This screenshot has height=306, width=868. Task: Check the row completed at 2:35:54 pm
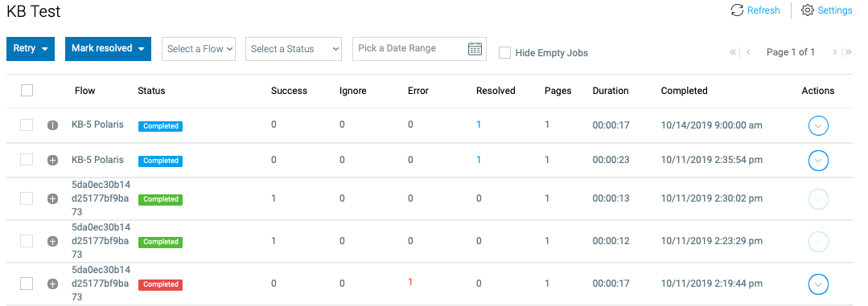(27, 160)
